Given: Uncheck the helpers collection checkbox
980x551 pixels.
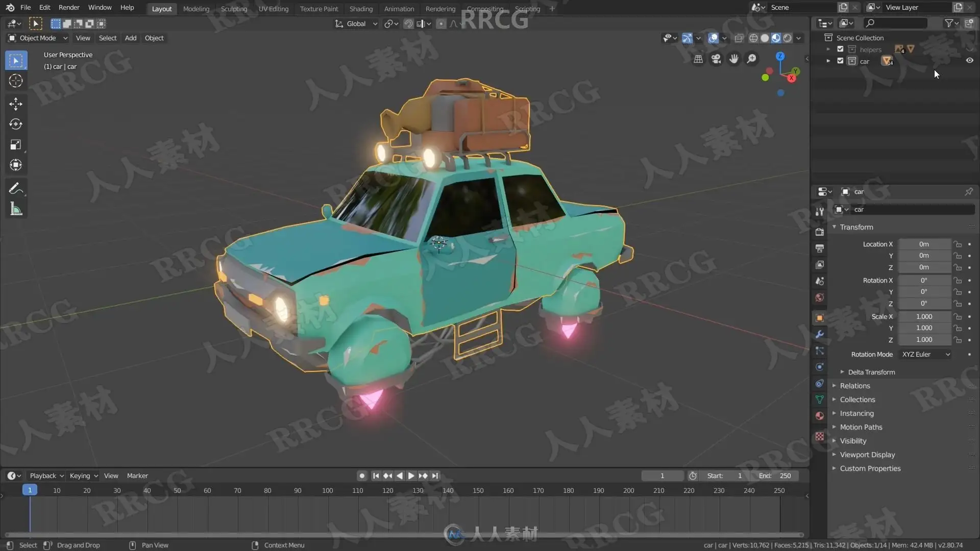Looking at the screenshot, I should coord(840,49).
